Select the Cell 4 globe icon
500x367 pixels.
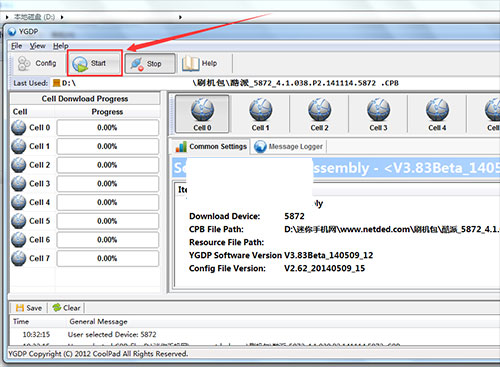[x=437, y=109]
